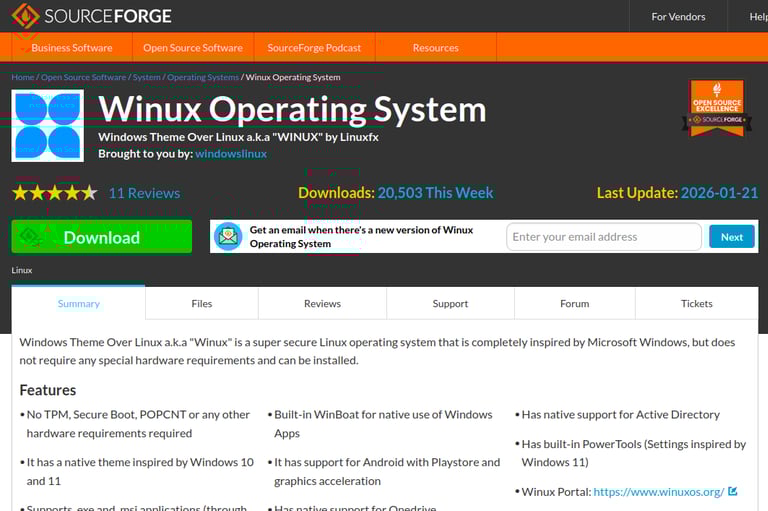Click the 20,503 This Week downloads text
This screenshot has height=511, width=768.
(435, 193)
